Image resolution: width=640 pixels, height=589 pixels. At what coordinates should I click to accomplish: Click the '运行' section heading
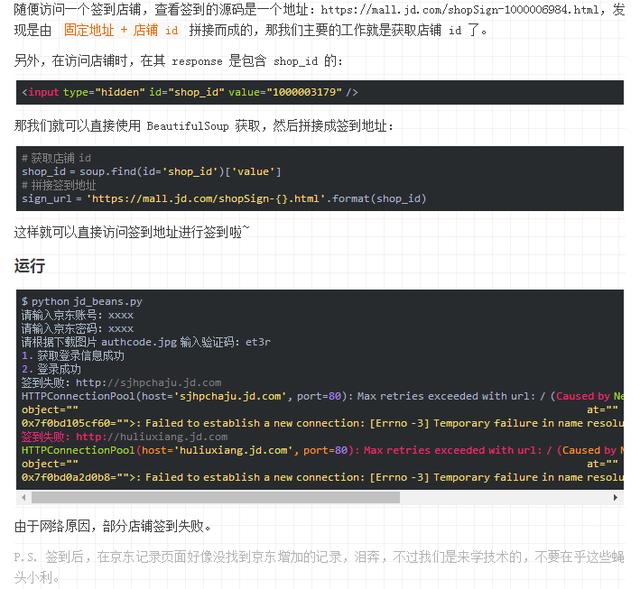tap(29, 266)
